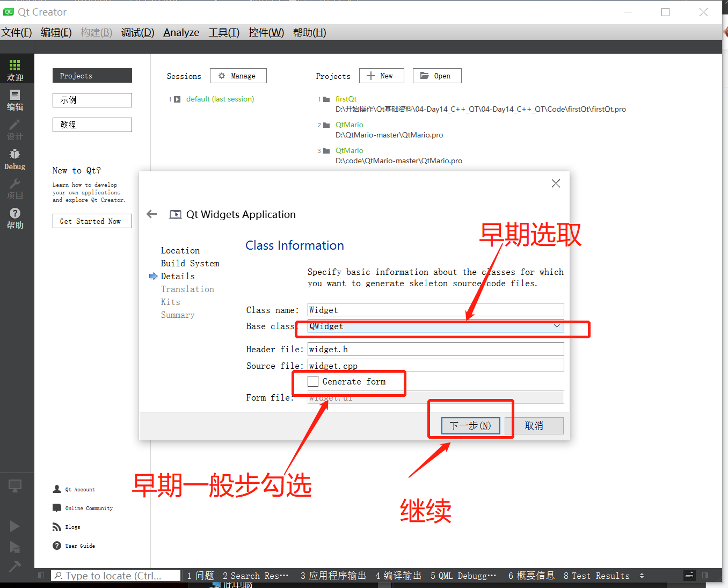
Task: Click the New project button
Action: point(382,76)
